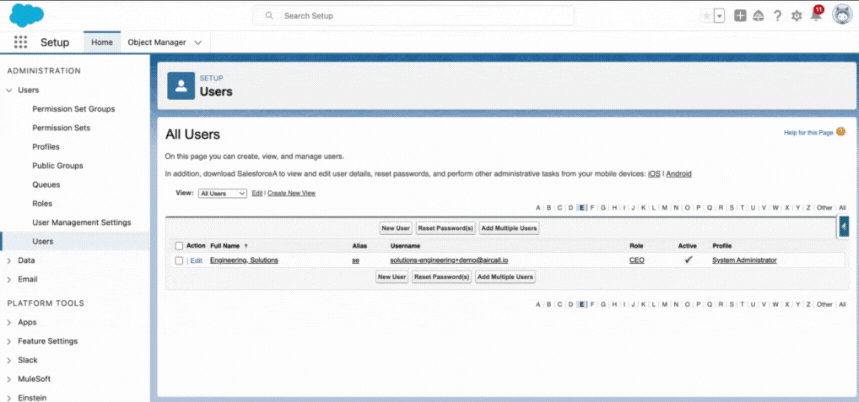Expand the Data section in sidebar

tap(9, 260)
